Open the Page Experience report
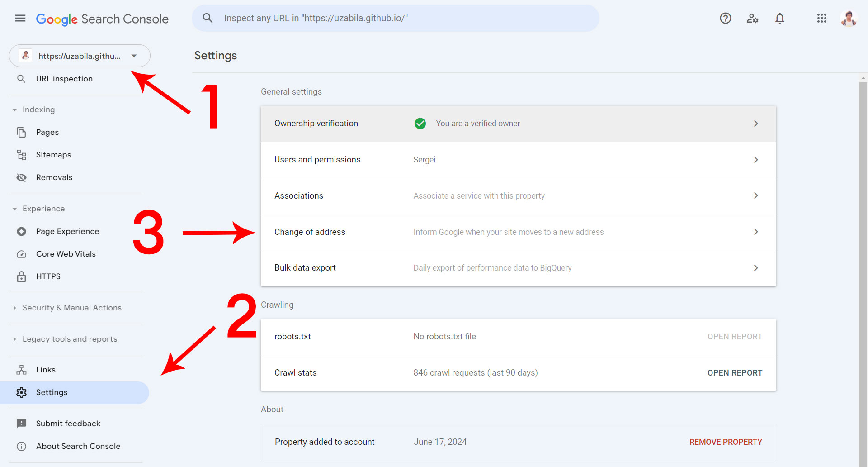The image size is (868, 467). pyautogui.click(x=67, y=231)
